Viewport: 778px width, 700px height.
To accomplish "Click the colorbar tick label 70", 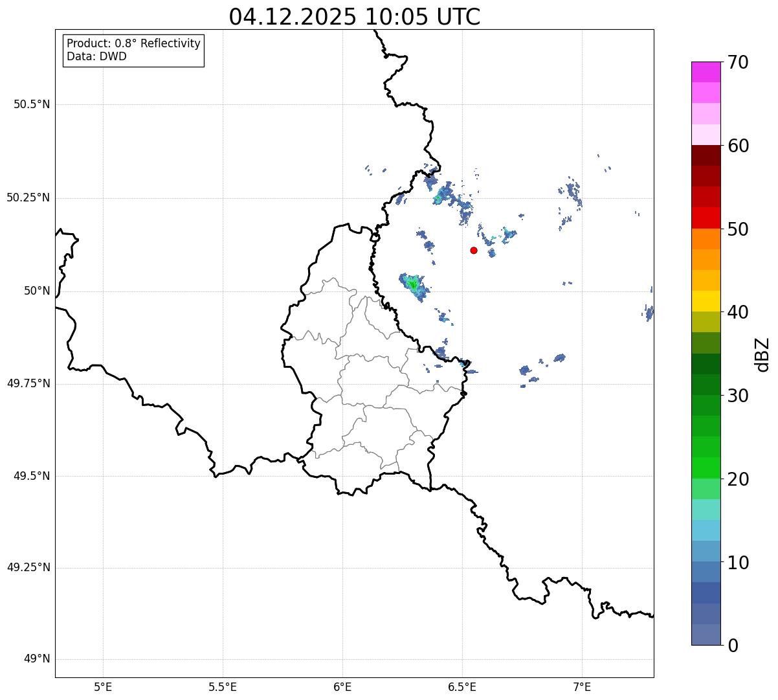I will point(738,63).
